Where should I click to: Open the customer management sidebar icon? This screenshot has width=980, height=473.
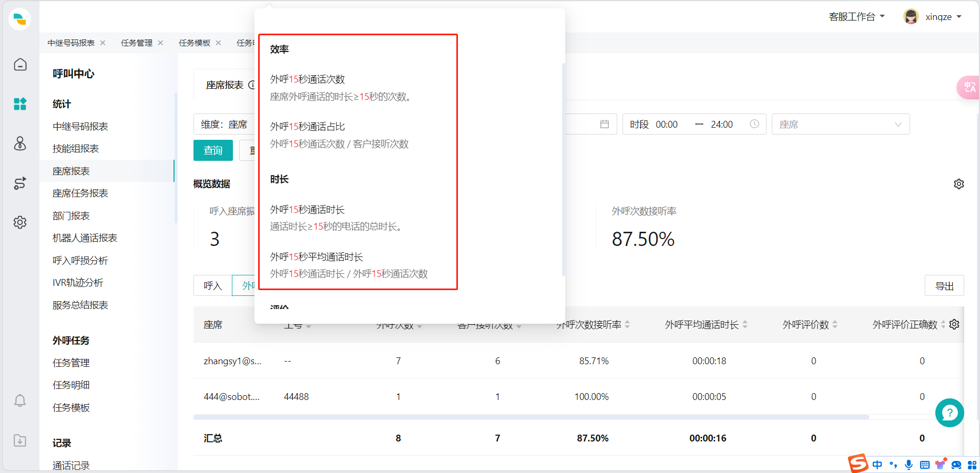coord(20,143)
